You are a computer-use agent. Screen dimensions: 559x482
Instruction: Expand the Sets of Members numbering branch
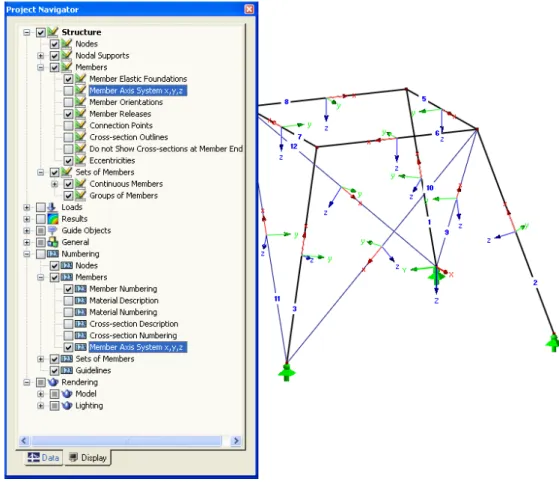(x=41, y=359)
